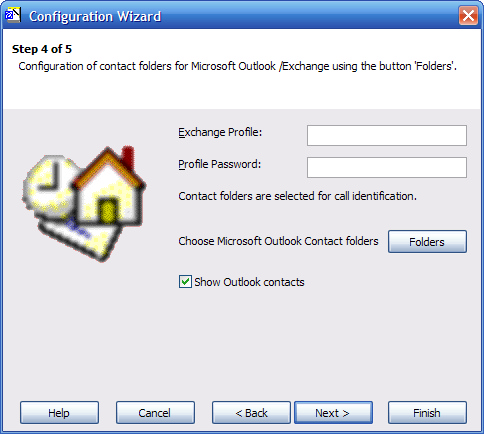
Task: Focus the Profile Password text field
Action: (387, 167)
